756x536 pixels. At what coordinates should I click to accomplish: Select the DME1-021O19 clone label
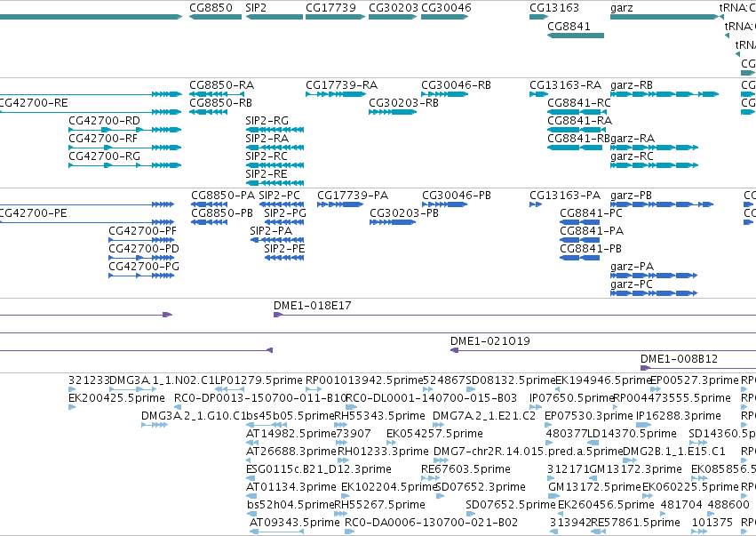point(489,341)
